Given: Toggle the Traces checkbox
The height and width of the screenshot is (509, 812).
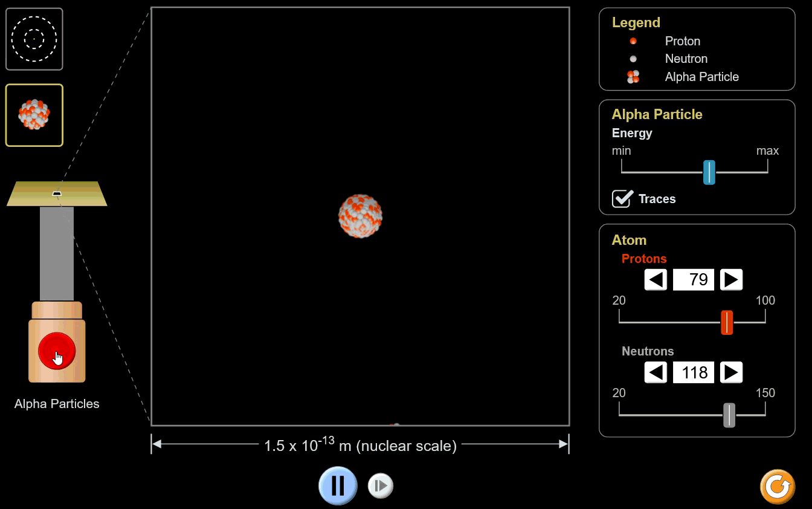Looking at the screenshot, I should (622, 199).
